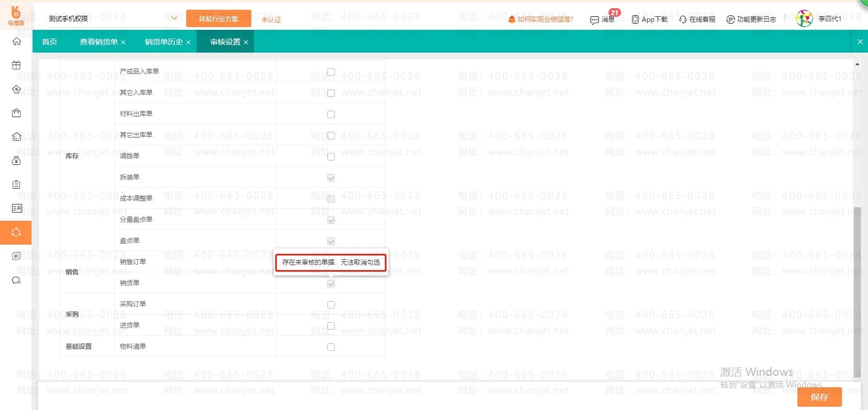Viewport: 868px width, 410px height.
Task: Click the orange 标准版 logo icon
Action: pos(16,15)
